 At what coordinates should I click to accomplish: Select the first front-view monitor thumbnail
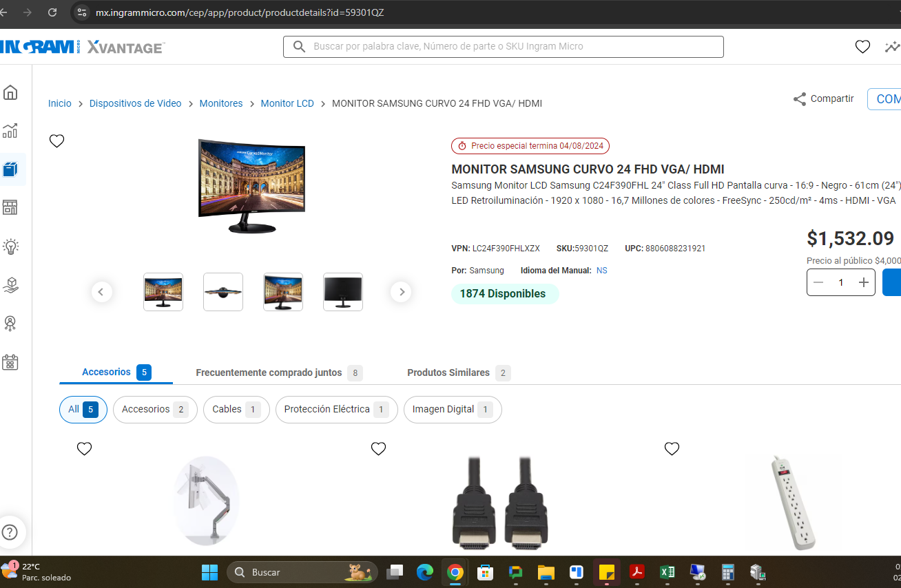(x=163, y=292)
